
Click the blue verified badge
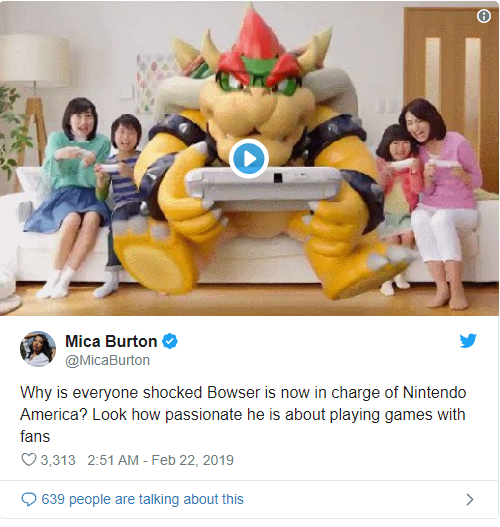pos(170,341)
